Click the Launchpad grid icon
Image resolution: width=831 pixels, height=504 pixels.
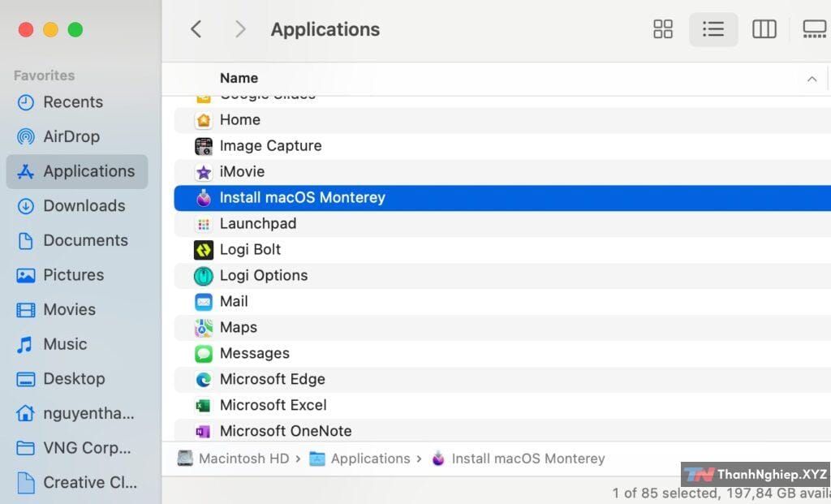pos(204,224)
